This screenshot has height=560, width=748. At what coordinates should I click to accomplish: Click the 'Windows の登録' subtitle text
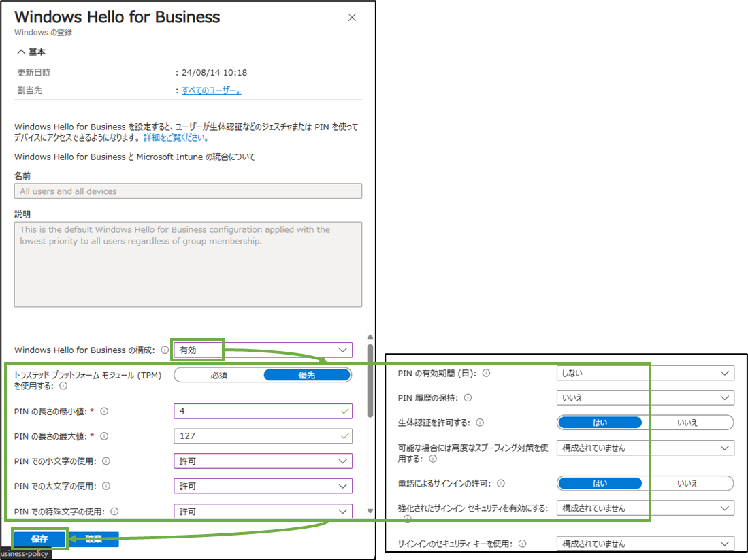tap(44, 33)
